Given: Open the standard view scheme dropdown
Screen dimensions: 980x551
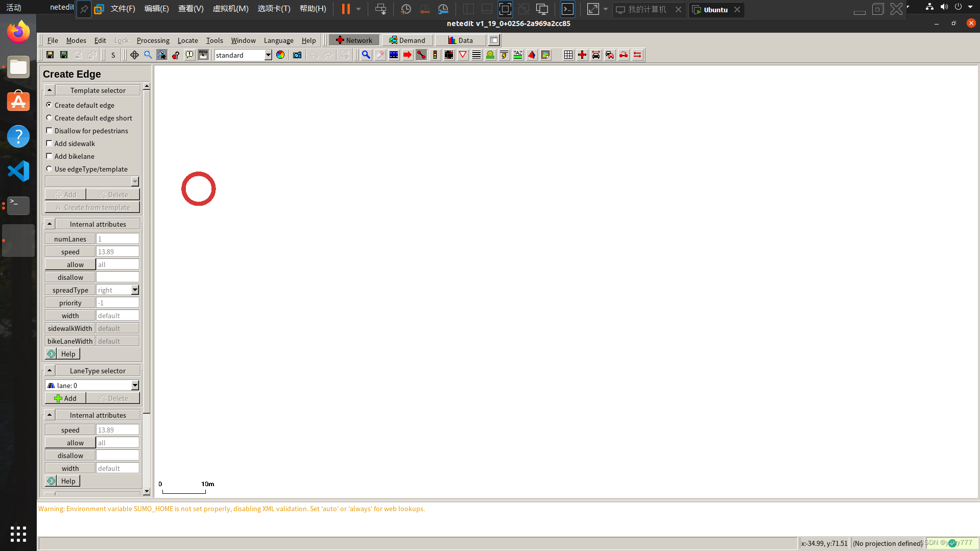Looking at the screenshot, I should 268,55.
